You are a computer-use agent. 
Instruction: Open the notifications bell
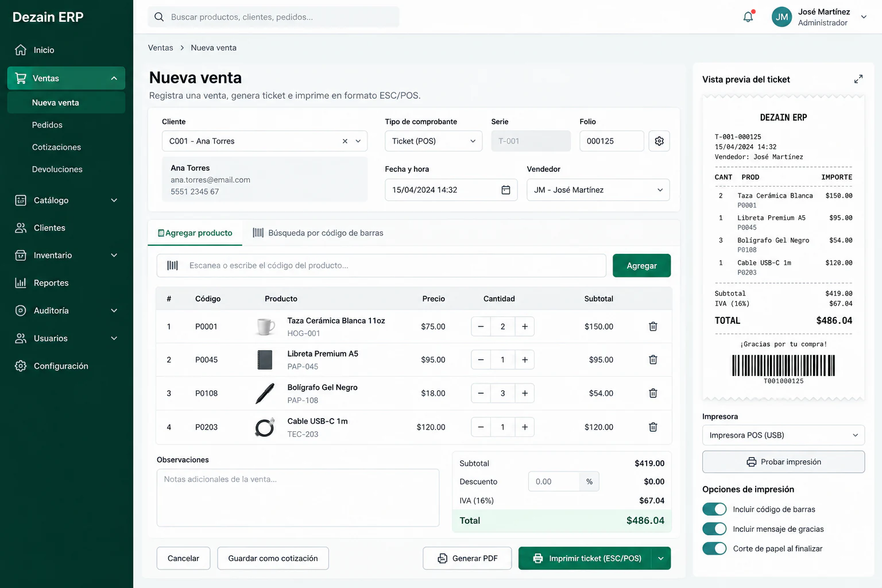748,17
